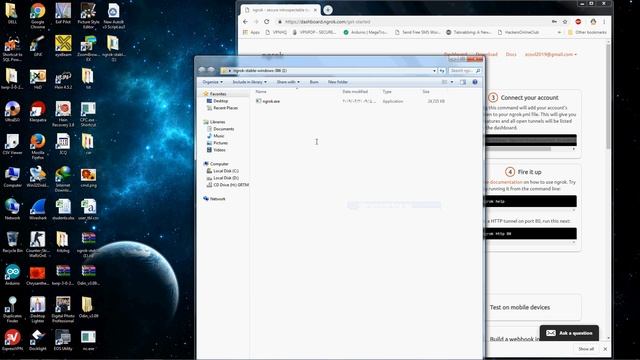The width and height of the screenshot is (640, 360).
Task: Toggle the Explorer preview pane
Action: 463,82
